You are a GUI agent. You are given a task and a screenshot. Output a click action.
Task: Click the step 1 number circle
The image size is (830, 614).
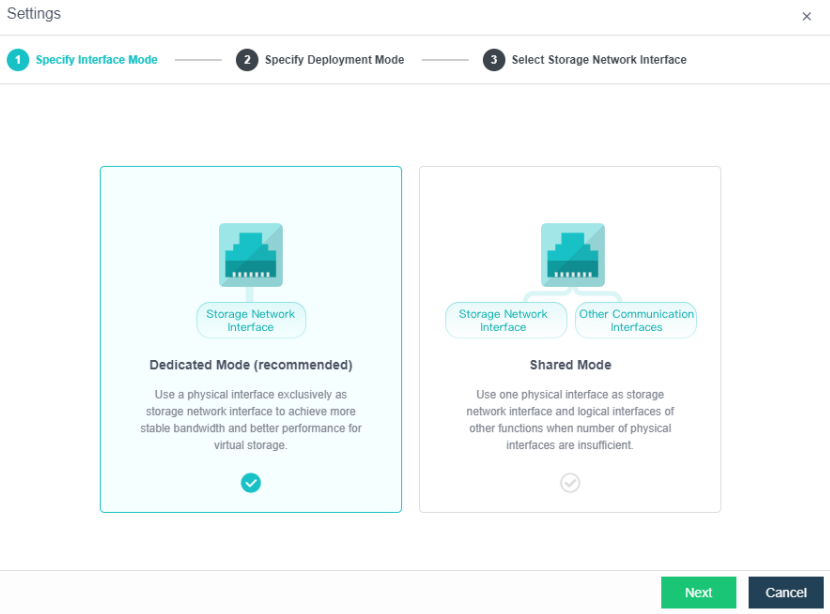click(18, 60)
